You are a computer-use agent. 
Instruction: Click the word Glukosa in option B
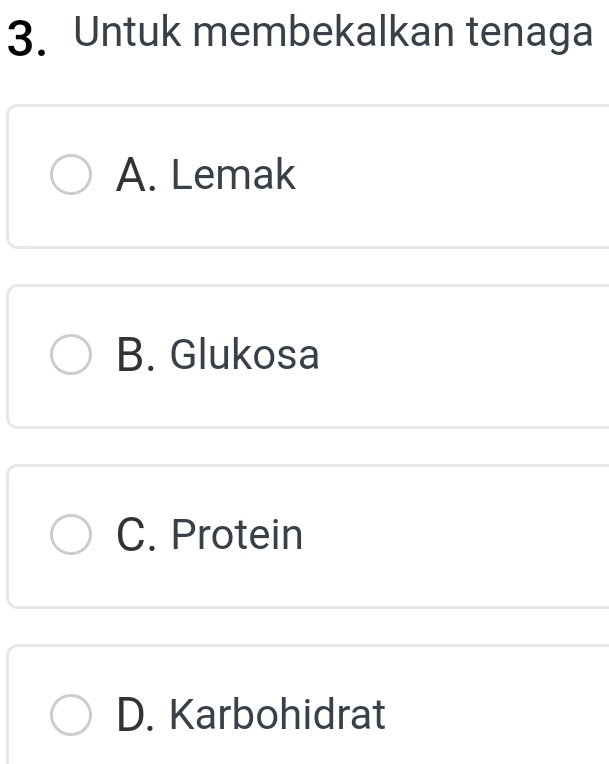(245, 356)
